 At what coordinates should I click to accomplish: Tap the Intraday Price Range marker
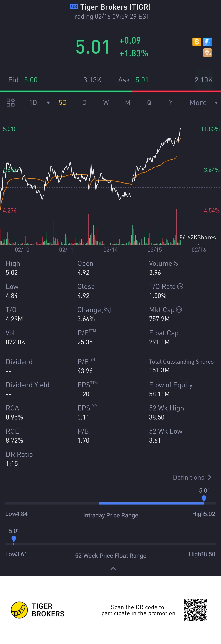click(204, 498)
